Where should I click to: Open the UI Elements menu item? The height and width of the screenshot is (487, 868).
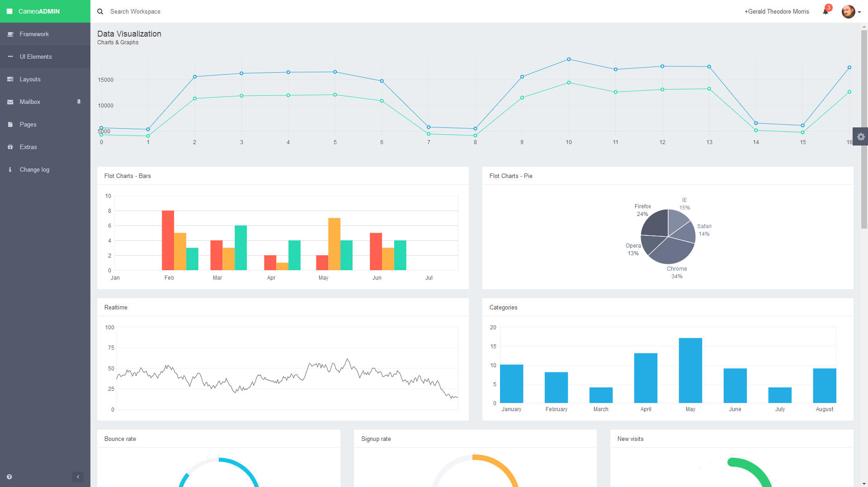point(45,56)
